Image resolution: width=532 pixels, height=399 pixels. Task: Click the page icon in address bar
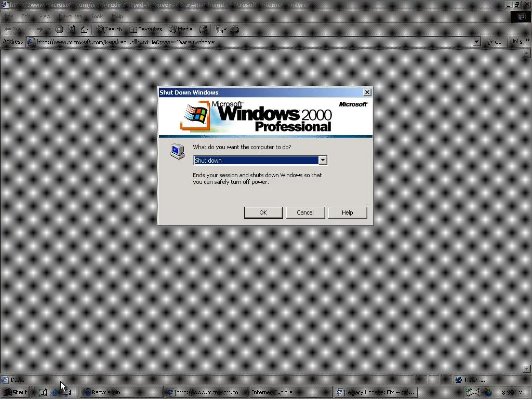click(31, 42)
